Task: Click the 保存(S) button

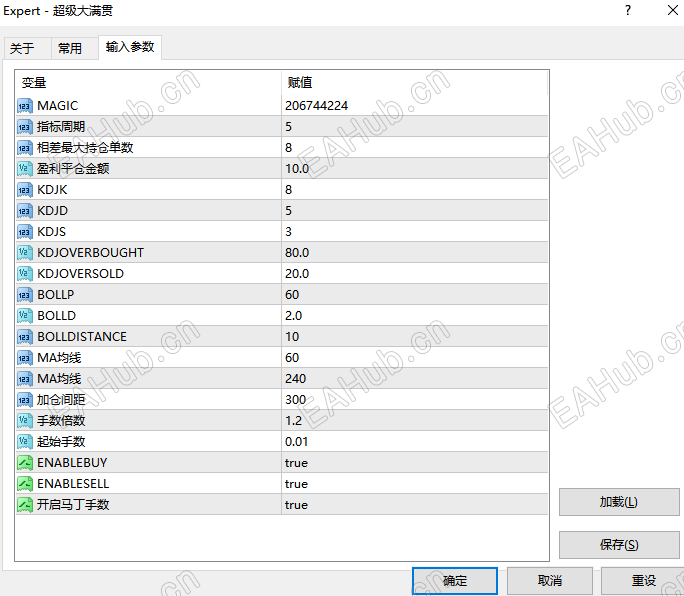Action: 619,545
